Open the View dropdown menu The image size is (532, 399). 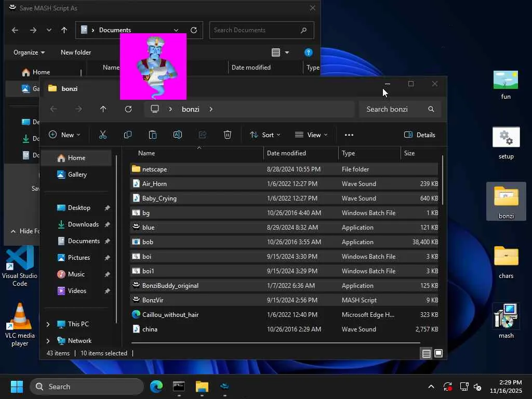[311, 135]
